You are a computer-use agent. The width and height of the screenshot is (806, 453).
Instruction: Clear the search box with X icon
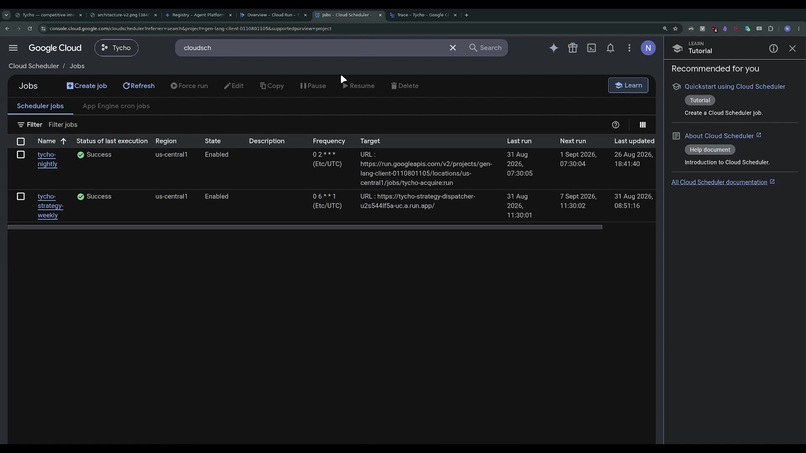tap(453, 48)
